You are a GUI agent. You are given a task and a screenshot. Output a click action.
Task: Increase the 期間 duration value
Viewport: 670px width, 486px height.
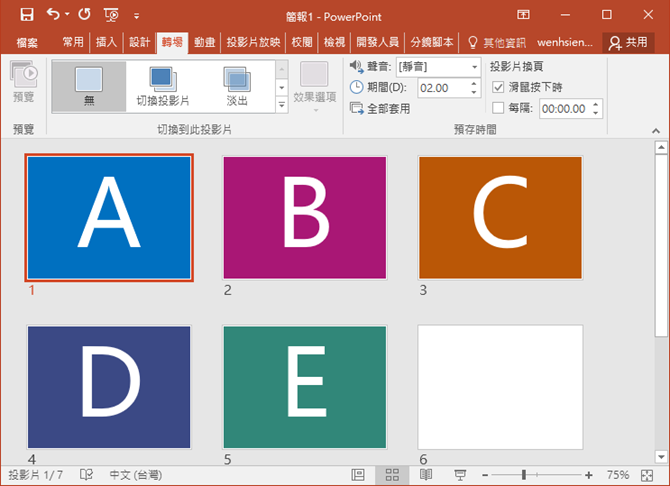(474, 84)
